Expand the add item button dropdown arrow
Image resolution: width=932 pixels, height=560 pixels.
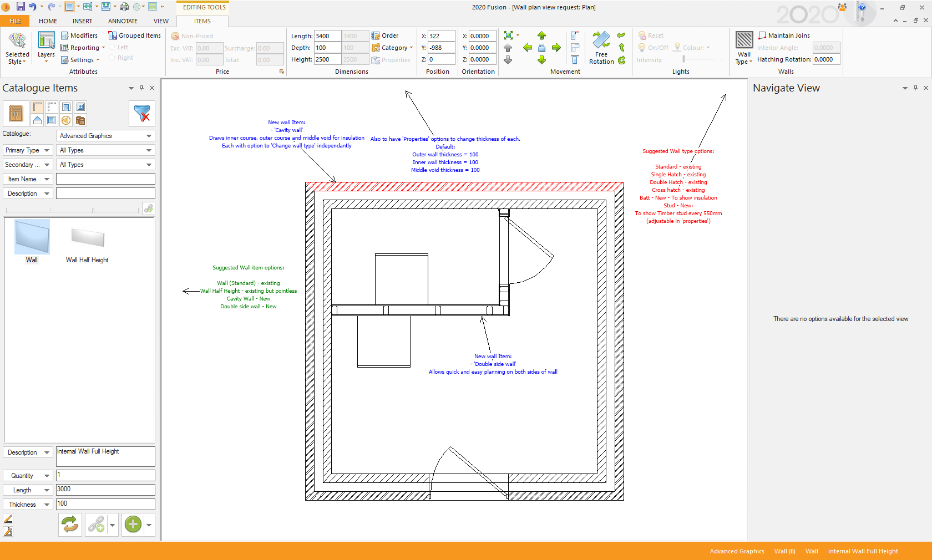149,524
